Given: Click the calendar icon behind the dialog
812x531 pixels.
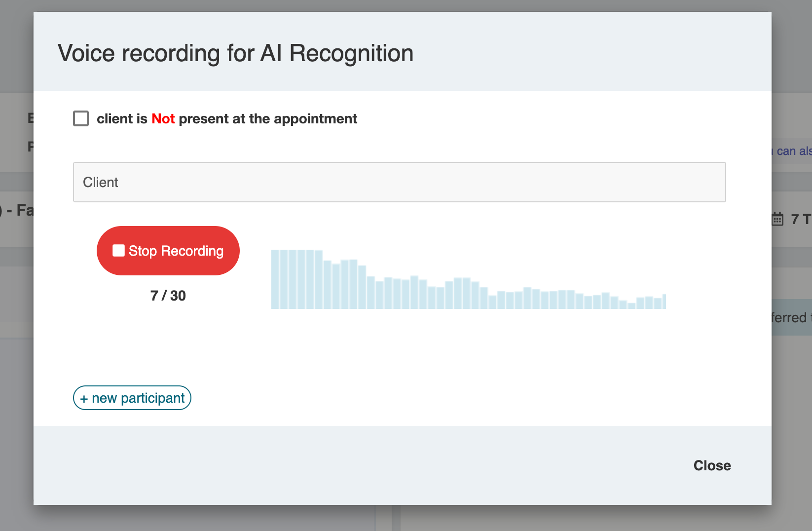Looking at the screenshot, I should [x=777, y=219].
